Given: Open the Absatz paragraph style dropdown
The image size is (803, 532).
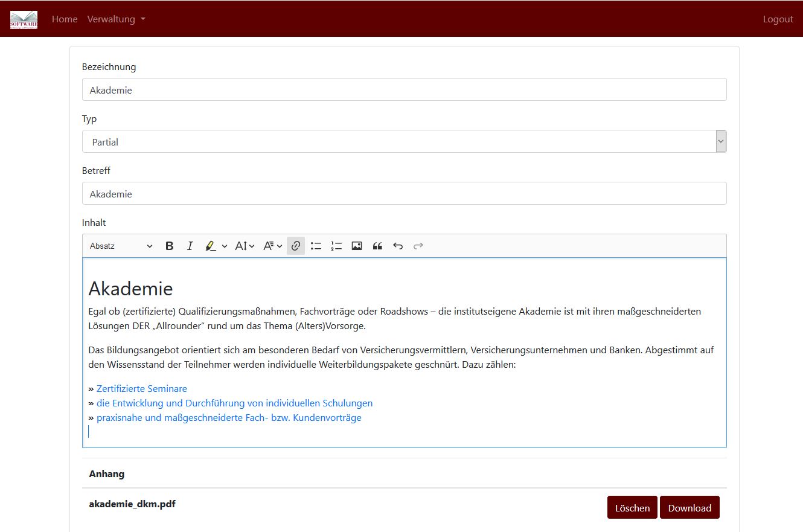Looking at the screenshot, I should 119,246.
